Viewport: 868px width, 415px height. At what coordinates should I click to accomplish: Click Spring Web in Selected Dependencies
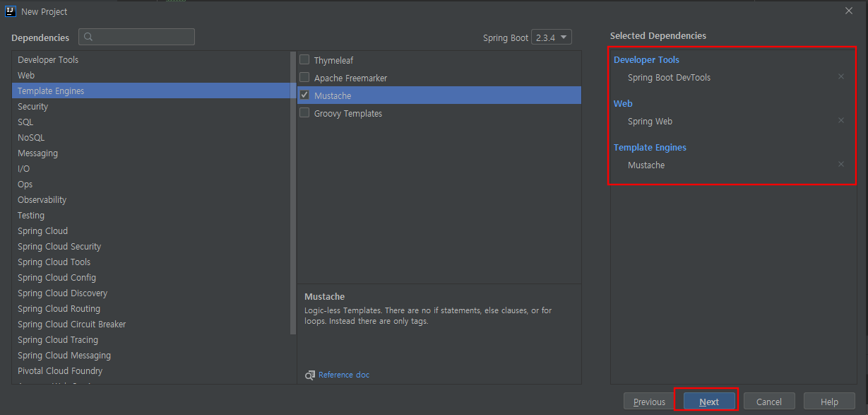(x=650, y=121)
